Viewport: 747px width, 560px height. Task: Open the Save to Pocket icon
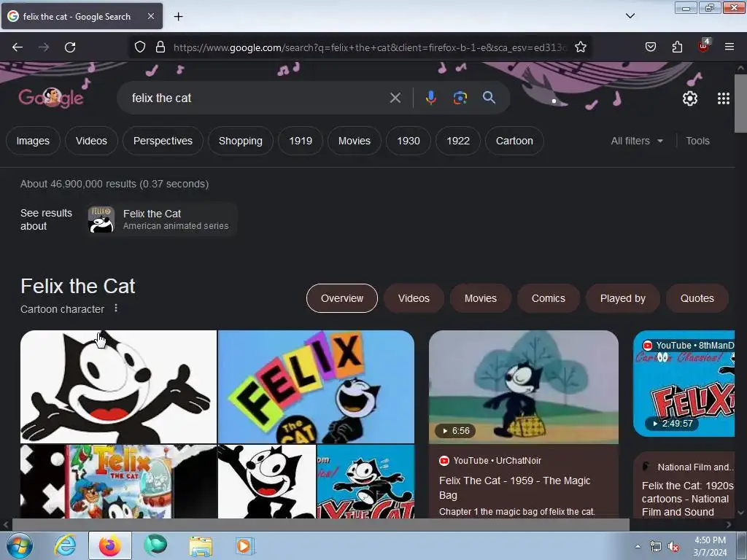coord(650,47)
